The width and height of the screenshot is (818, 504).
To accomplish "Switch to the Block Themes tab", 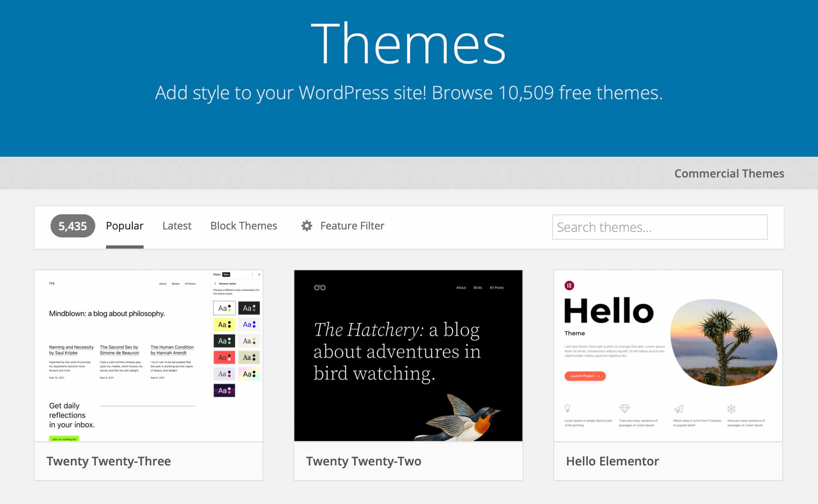I will click(244, 226).
